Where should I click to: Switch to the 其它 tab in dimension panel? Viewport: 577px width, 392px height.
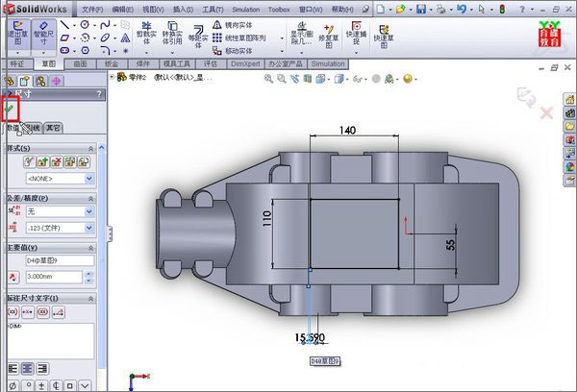[54, 127]
